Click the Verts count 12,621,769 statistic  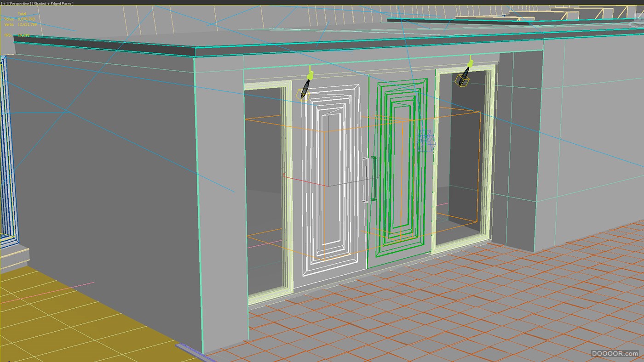tap(21, 24)
